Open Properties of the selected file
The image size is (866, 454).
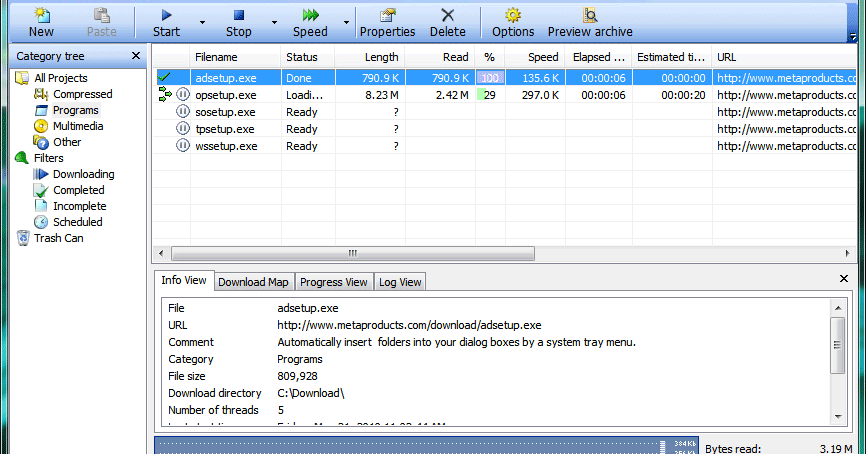[387, 23]
